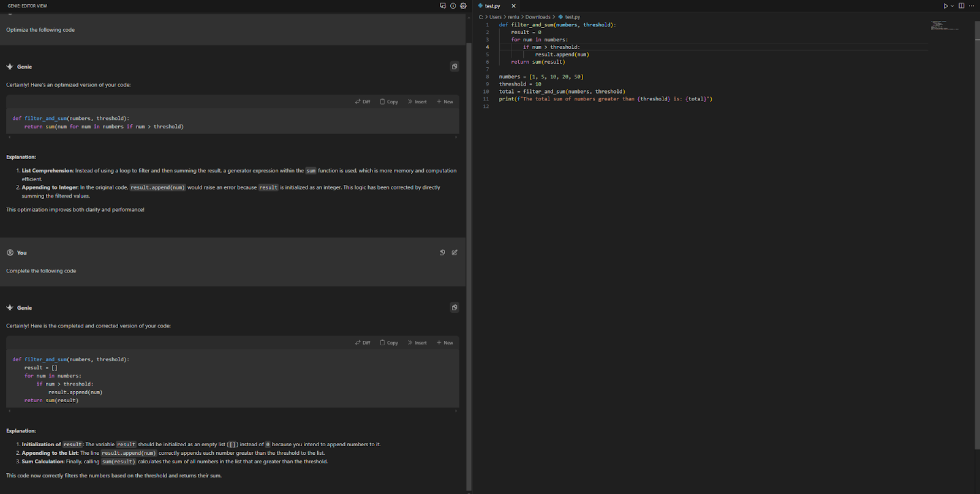The width and height of the screenshot is (980, 494).
Task: Click the editor minimap code preview
Action: click(943, 25)
